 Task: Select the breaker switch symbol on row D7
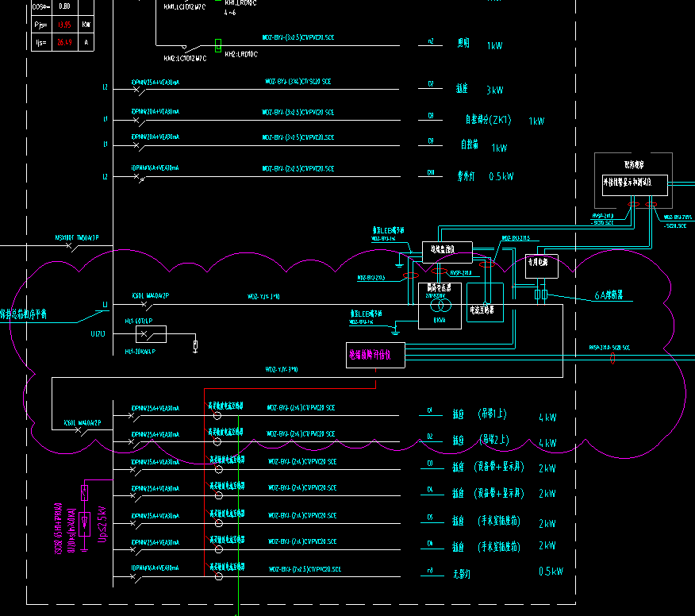tap(139, 91)
